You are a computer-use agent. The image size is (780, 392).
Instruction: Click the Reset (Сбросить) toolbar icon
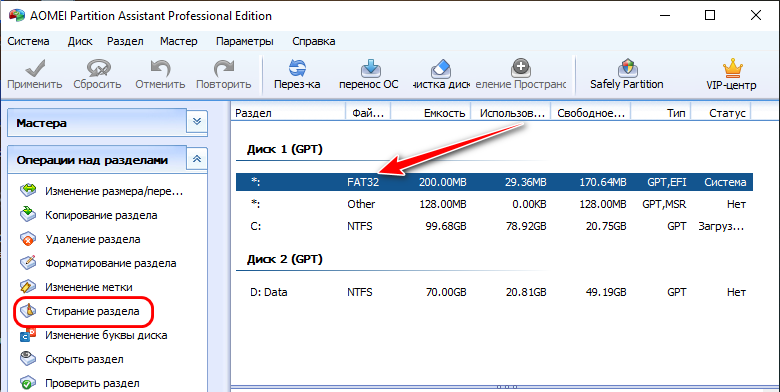tap(97, 68)
